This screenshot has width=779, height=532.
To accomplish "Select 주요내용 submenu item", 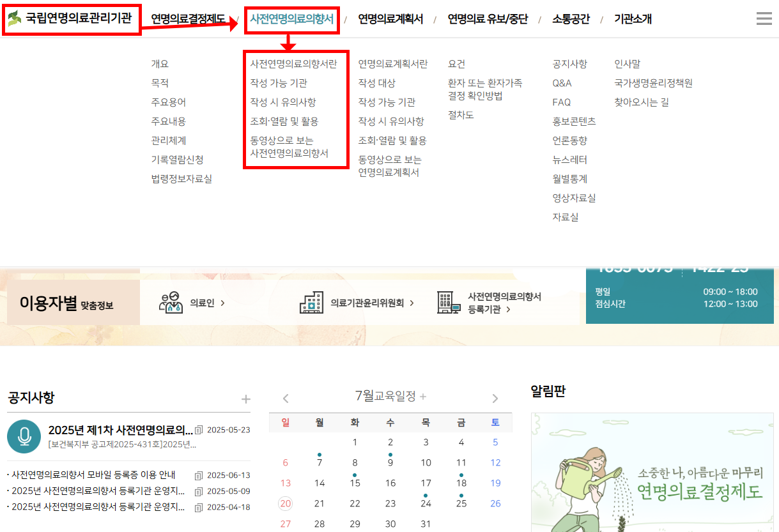I will (169, 121).
